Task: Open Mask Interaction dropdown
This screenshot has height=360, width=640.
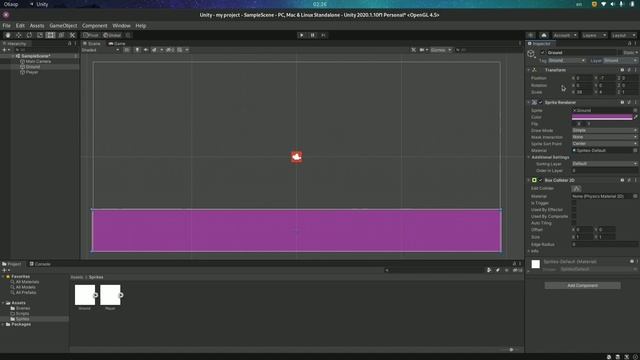Action: 604,137
